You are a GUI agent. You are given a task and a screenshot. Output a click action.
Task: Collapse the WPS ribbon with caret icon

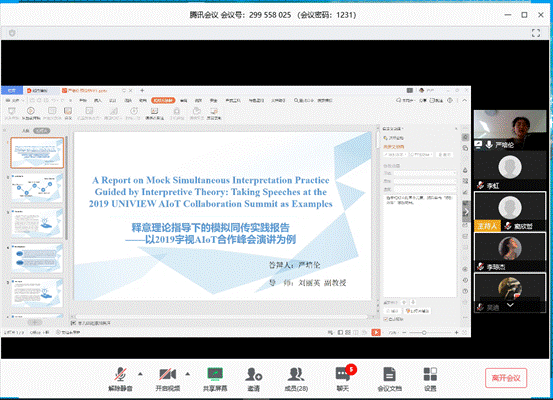pos(464,101)
